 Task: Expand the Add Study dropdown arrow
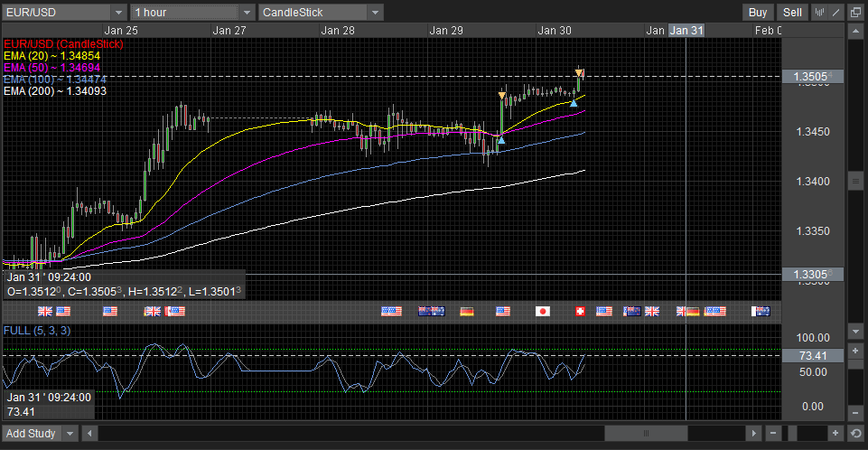pyautogui.click(x=70, y=434)
